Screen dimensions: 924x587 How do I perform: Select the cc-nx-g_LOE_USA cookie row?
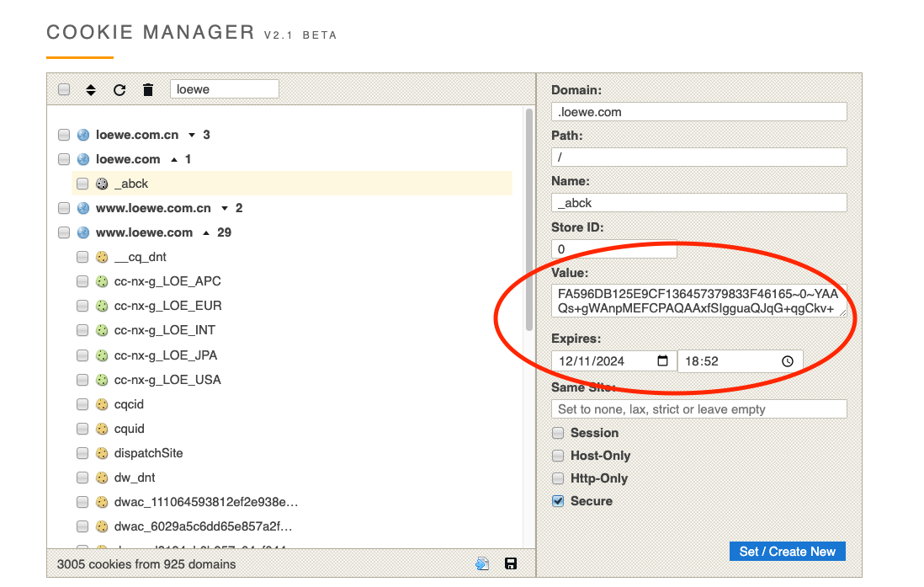(292, 379)
